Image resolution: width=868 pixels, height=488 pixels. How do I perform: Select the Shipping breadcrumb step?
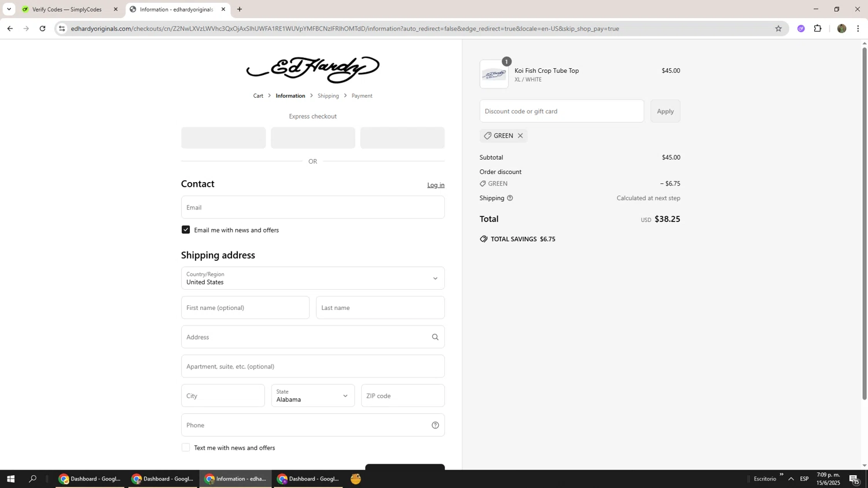click(328, 96)
